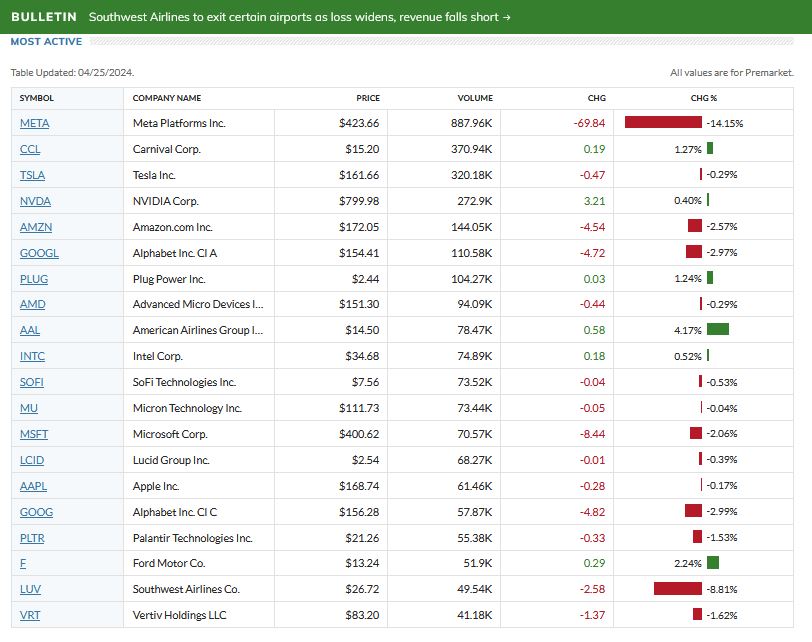Open the AAPL symbol link

(x=33, y=486)
